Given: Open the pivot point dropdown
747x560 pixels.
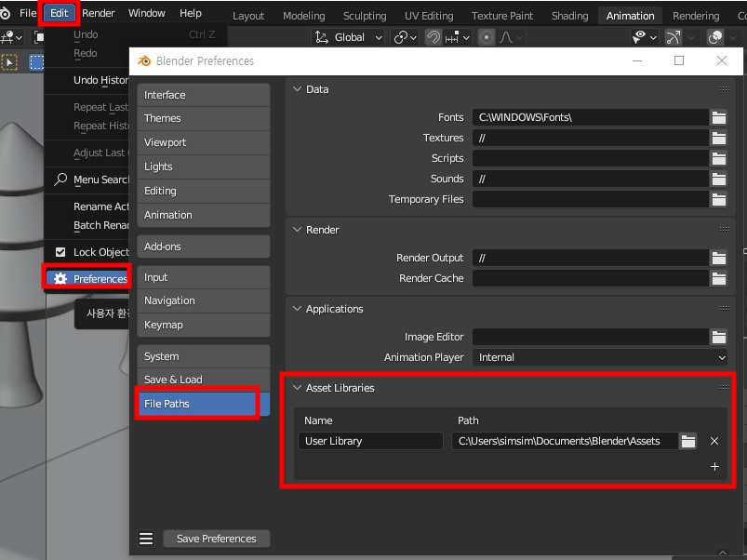Looking at the screenshot, I should pos(405,37).
